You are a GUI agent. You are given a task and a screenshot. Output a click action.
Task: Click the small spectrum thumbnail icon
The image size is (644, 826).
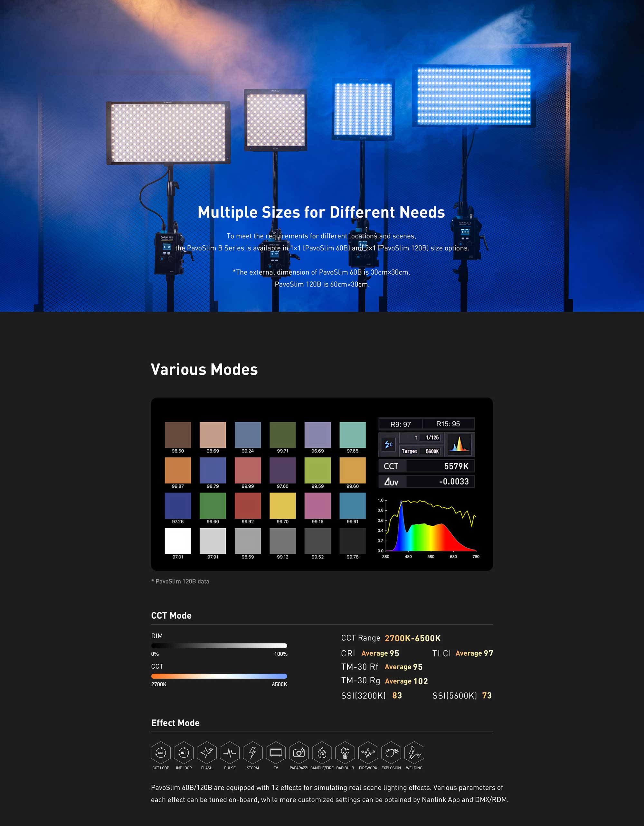tap(459, 445)
